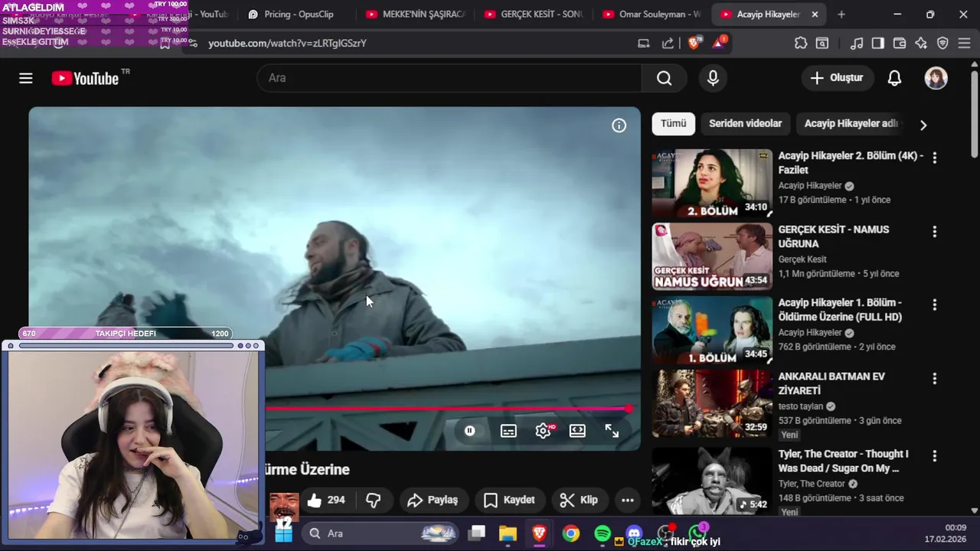The image size is (980, 551).
Task: Open the browser extensions puzzle icon
Action: click(801, 43)
